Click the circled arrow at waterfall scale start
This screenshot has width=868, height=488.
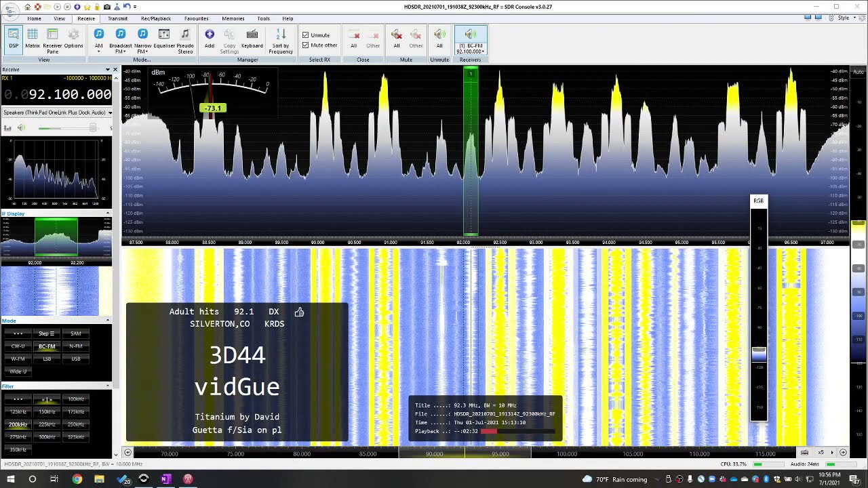tap(127, 452)
